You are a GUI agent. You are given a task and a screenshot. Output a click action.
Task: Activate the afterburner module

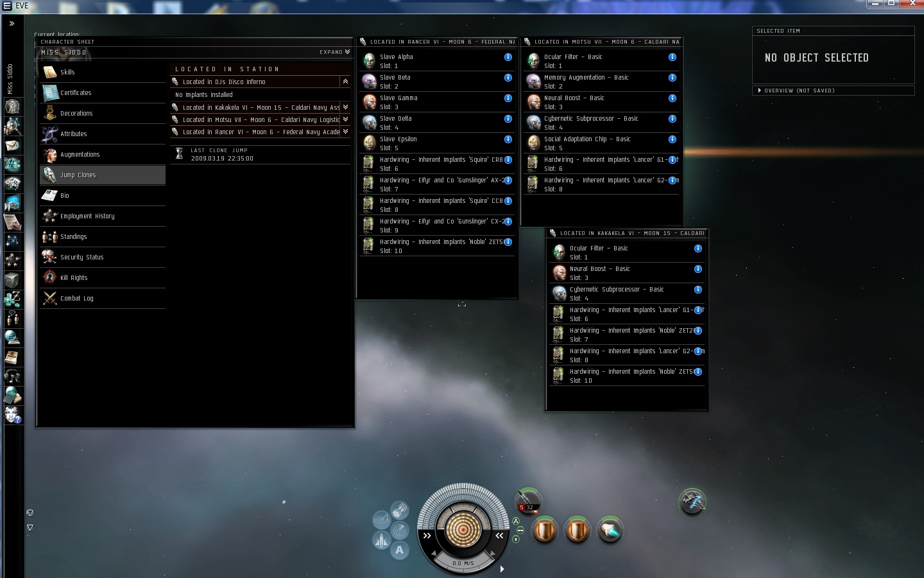point(610,530)
